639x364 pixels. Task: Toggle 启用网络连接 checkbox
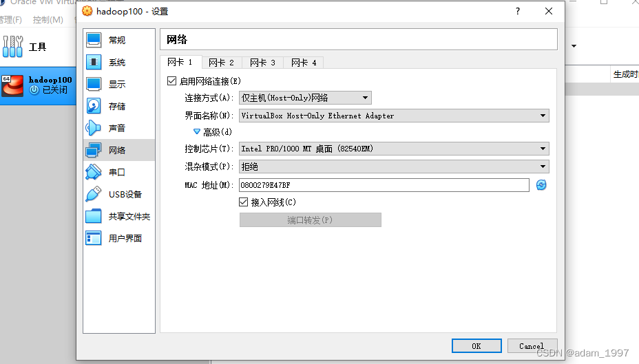[x=171, y=81]
